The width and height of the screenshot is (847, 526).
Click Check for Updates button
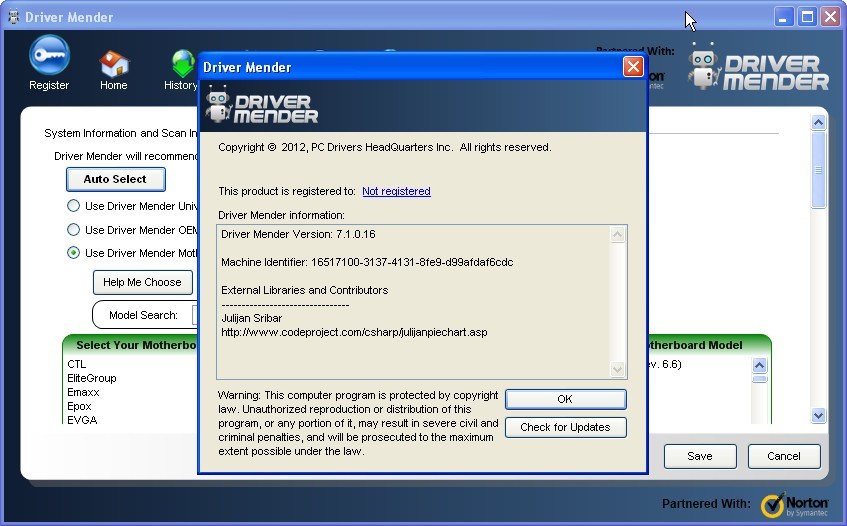pos(566,427)
